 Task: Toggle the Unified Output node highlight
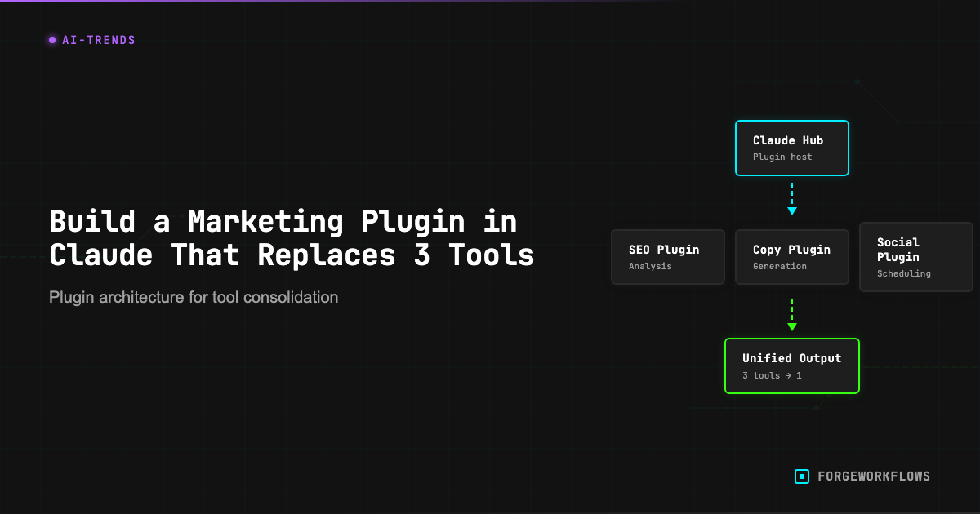tap(792, 366)
